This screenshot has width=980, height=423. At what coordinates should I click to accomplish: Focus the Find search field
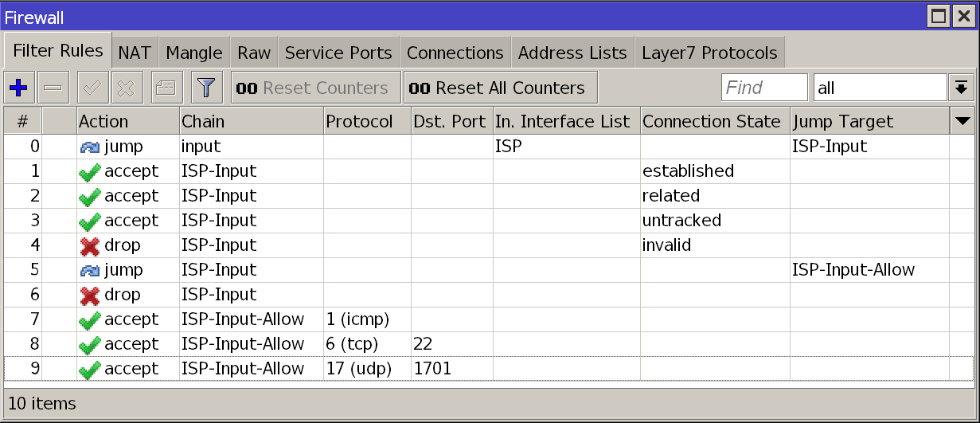coord(764,88)
